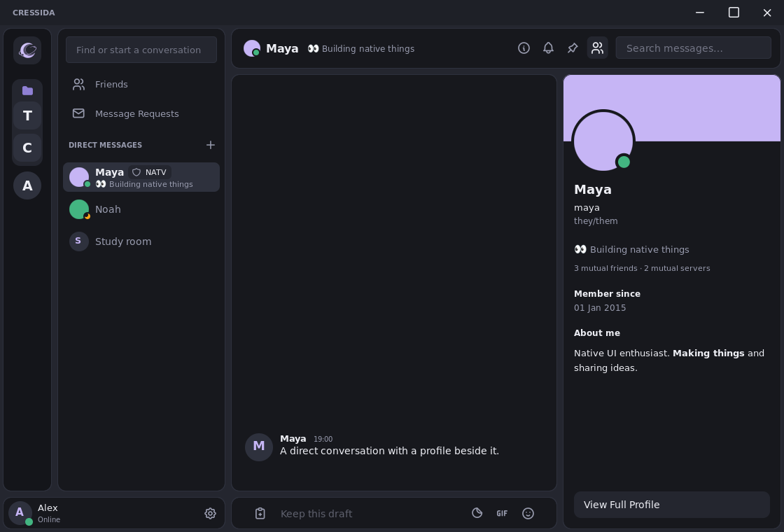Create a new direct message with plus

pyautogui.click(x=211, y=145)
